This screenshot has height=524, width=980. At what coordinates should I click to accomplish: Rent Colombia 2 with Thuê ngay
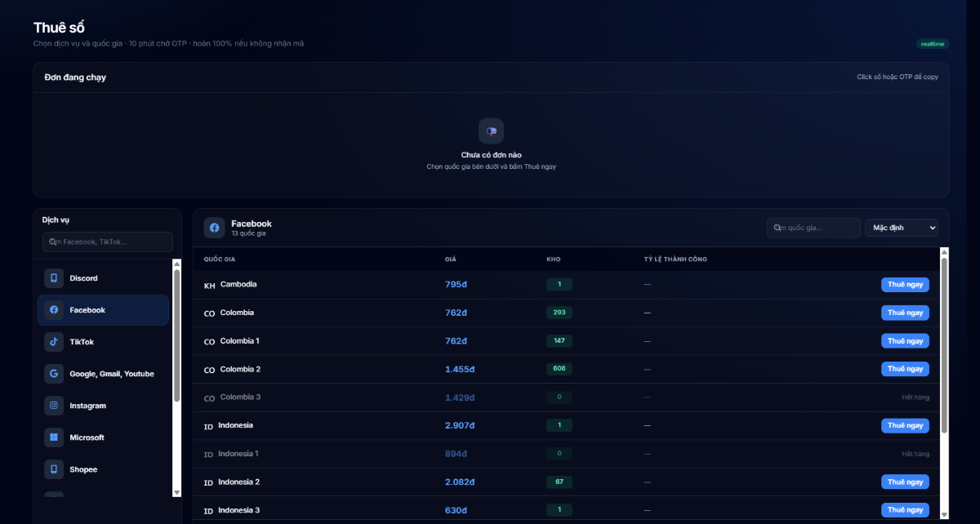pyautogui.click(x=905, y=369)
